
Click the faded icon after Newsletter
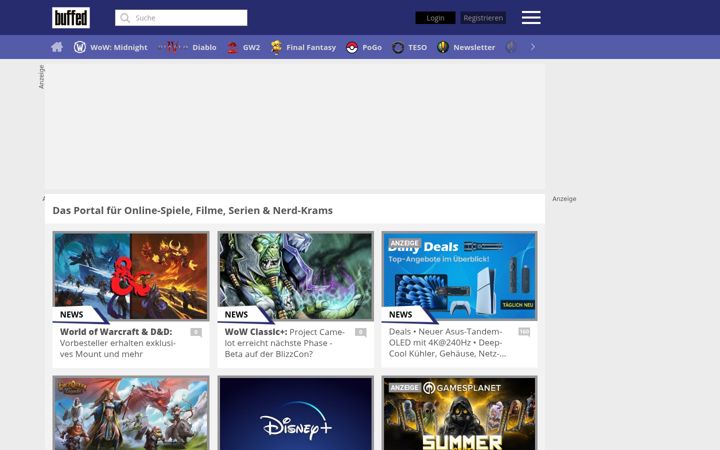[511, 47]
